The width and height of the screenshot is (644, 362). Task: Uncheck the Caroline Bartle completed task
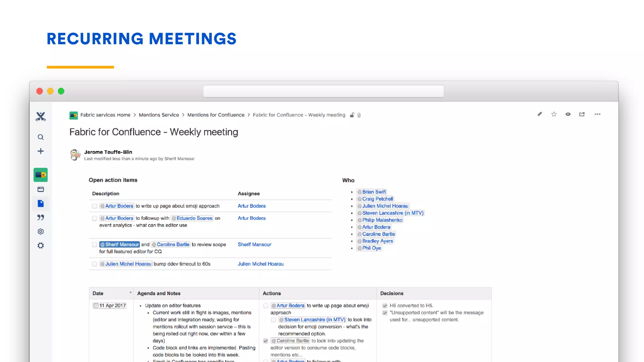click(x=266, y=341)
